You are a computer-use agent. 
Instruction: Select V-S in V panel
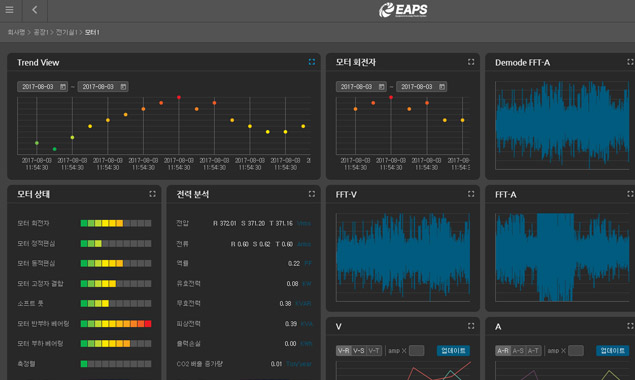[x=359, y=351]
